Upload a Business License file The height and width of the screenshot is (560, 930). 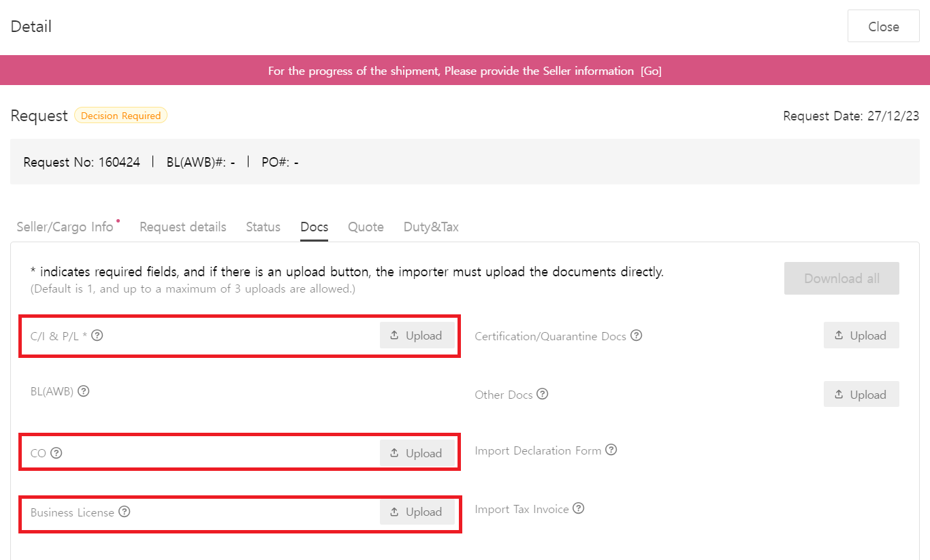[417, 512]
